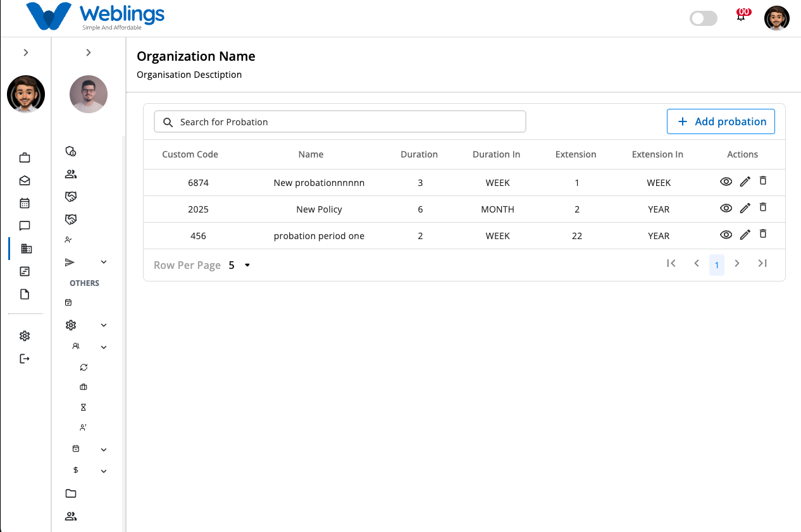Open the Row Per Page dropdown
The height and width of the screenshot is (532, 801).
pos(240,265)
